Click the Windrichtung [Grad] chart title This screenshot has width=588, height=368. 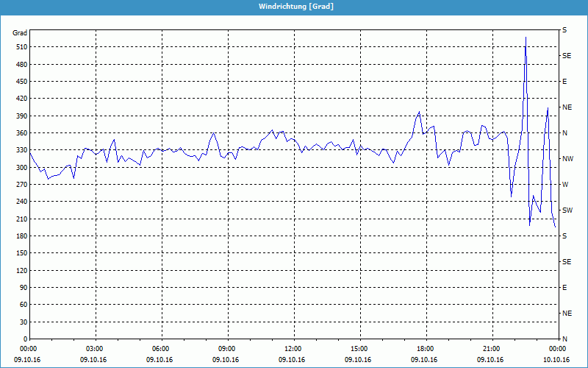(294, 6)
